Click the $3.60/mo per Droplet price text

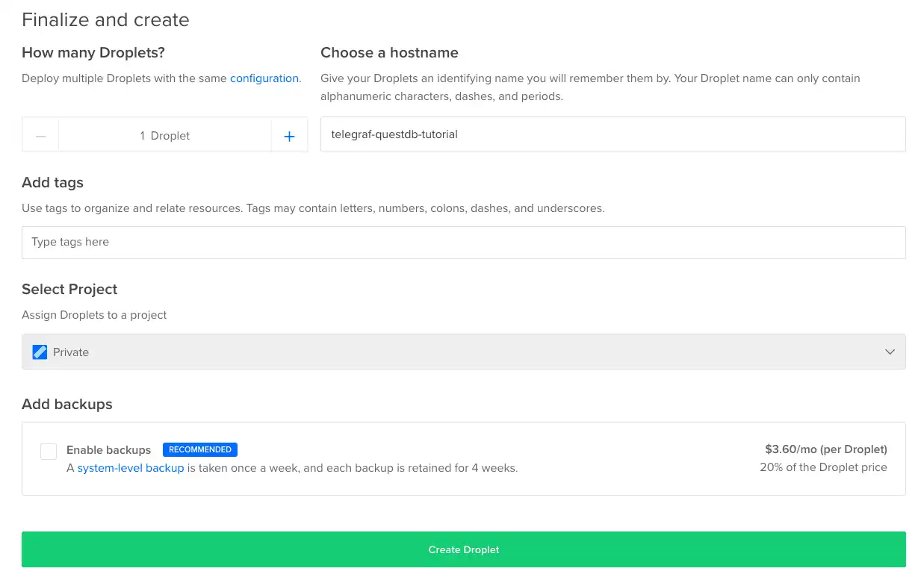825,449
